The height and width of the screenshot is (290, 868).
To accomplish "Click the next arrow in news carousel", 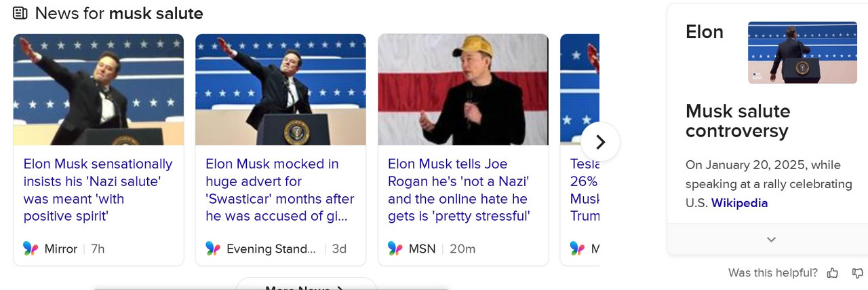I will [600, 141].
